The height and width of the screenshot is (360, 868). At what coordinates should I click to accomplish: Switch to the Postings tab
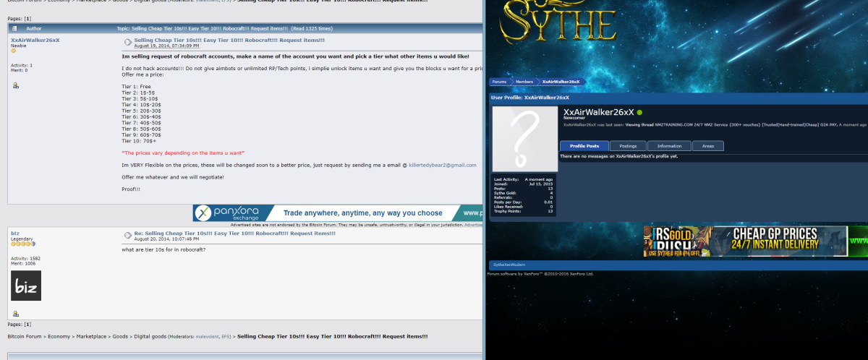(x=628, y=146)
